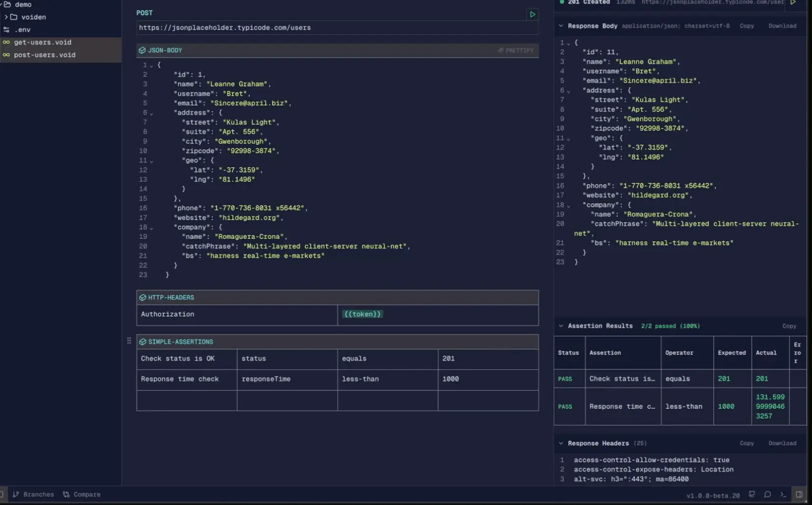Fold the "geo" object in the request body
The height and width of the screenshot is (505, 812).
[x=151, y=161]
